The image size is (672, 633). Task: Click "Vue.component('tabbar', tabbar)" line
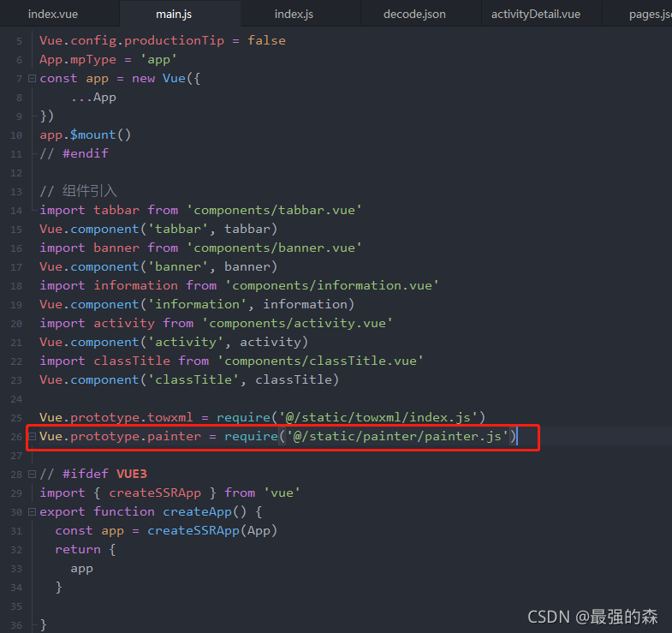pos(158,230)
